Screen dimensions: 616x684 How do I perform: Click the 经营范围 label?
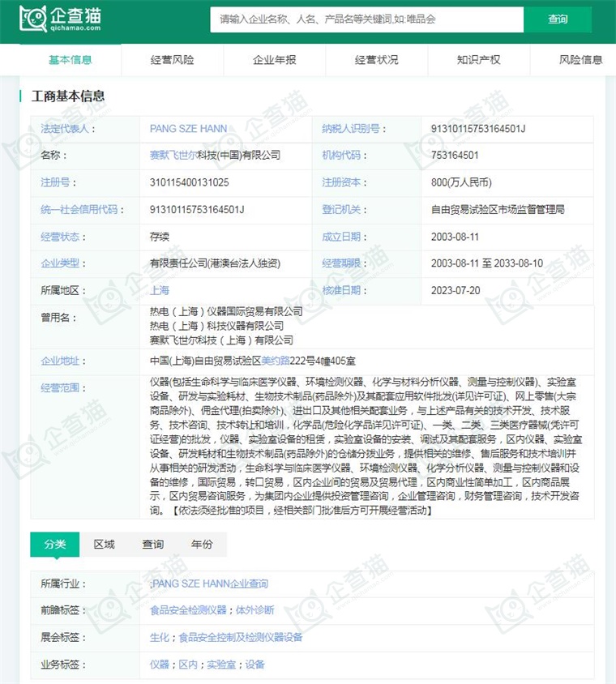point(60,388)
